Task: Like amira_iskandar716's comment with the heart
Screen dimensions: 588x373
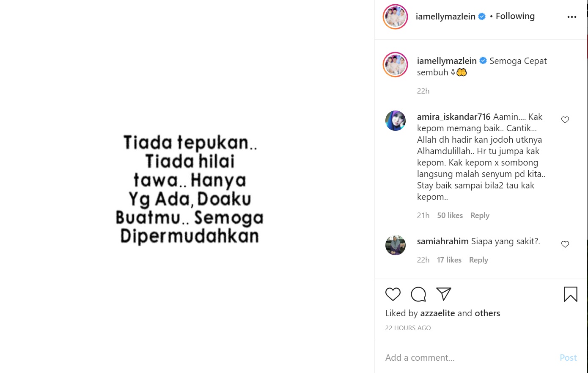Action: pos(565,120)
